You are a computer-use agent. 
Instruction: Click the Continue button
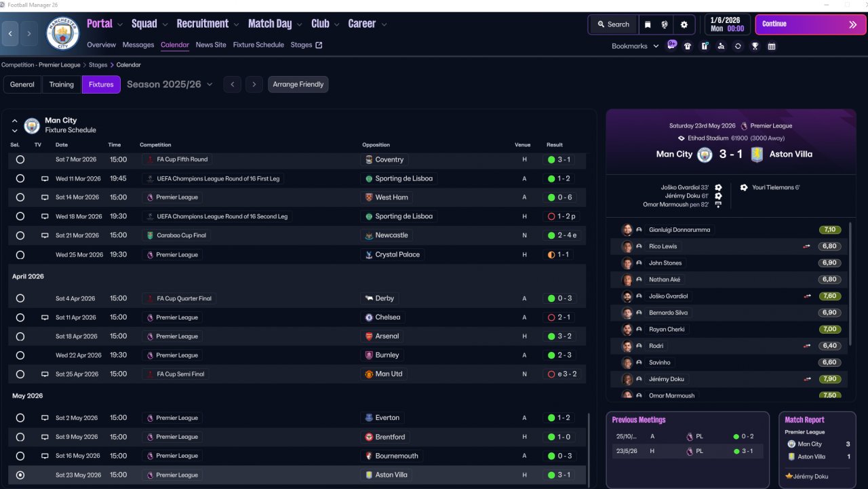[811, 24]
